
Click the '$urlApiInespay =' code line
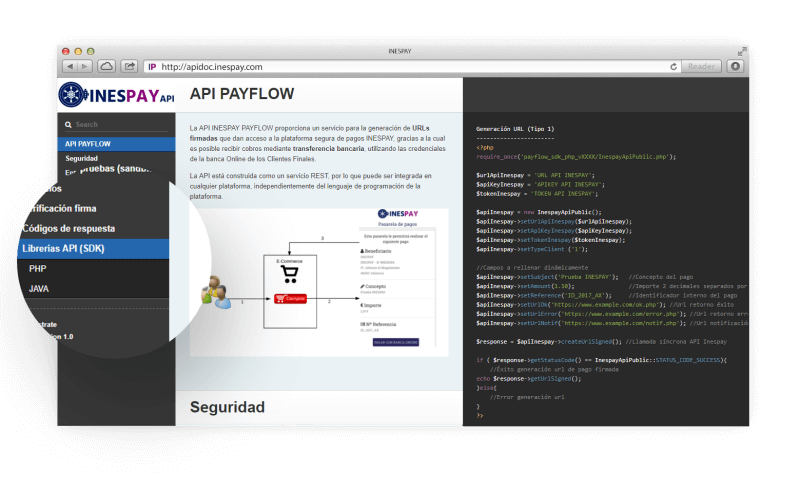535,175
